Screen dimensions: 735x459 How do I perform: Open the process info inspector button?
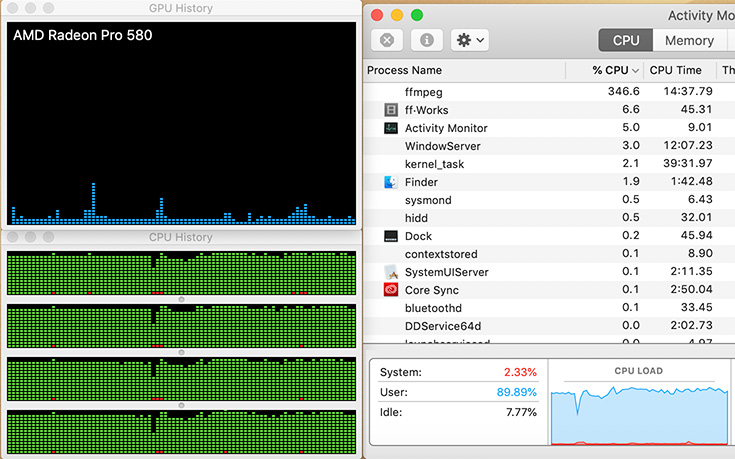pyautogui.click(x=427, y=40)
